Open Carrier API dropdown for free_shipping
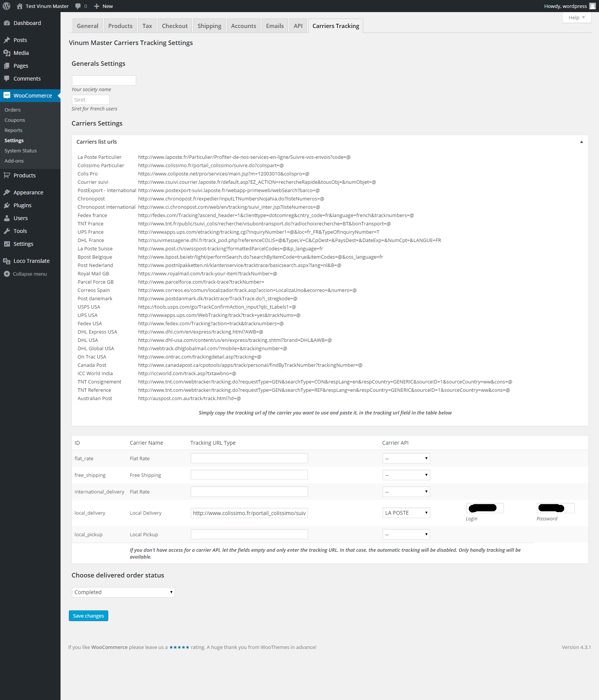The width and height of the screenshot is (599, 700). [x=406, y=475]
